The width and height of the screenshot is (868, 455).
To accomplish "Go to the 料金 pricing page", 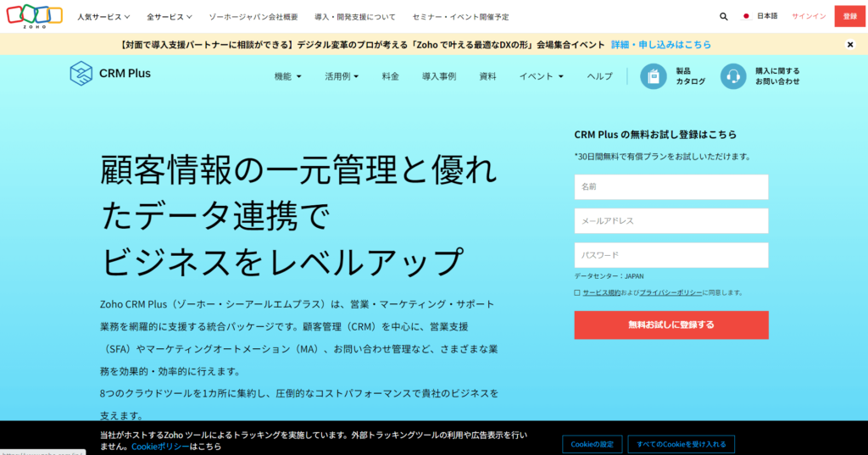I will pyautogui.click(x=390, y=76).
